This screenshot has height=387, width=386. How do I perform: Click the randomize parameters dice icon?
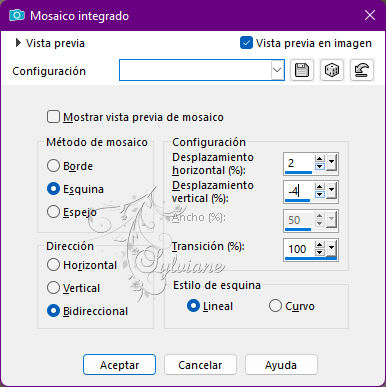(x=332, y=70)
